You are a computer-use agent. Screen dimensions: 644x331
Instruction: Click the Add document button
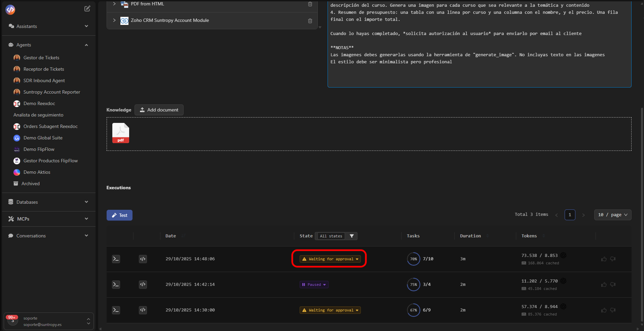[x=159, y=110]
